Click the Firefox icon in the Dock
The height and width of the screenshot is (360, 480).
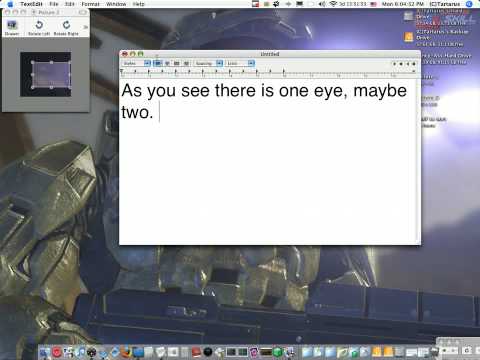click(126, 352)
